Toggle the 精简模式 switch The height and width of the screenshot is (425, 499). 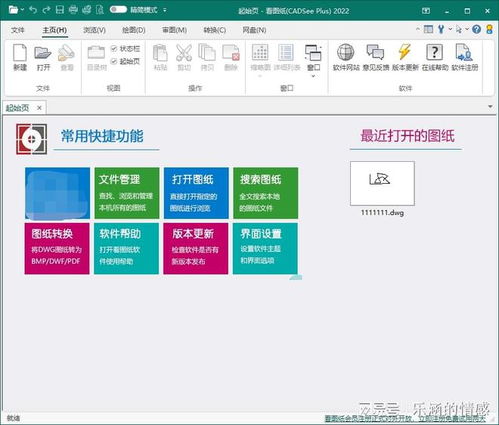click(118, 10)
